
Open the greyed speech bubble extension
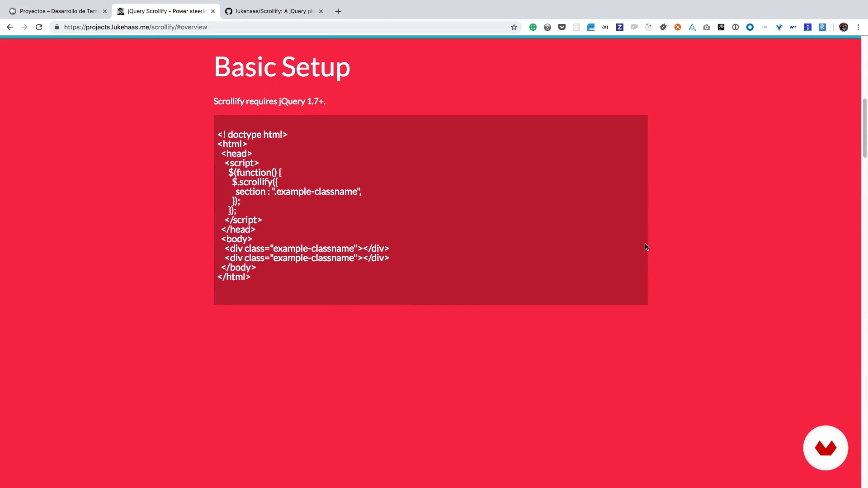(634, 27)
